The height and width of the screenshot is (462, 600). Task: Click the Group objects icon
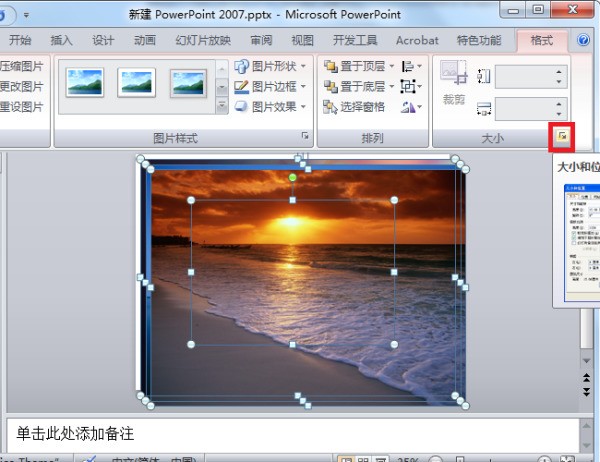[x=410, y=86]
